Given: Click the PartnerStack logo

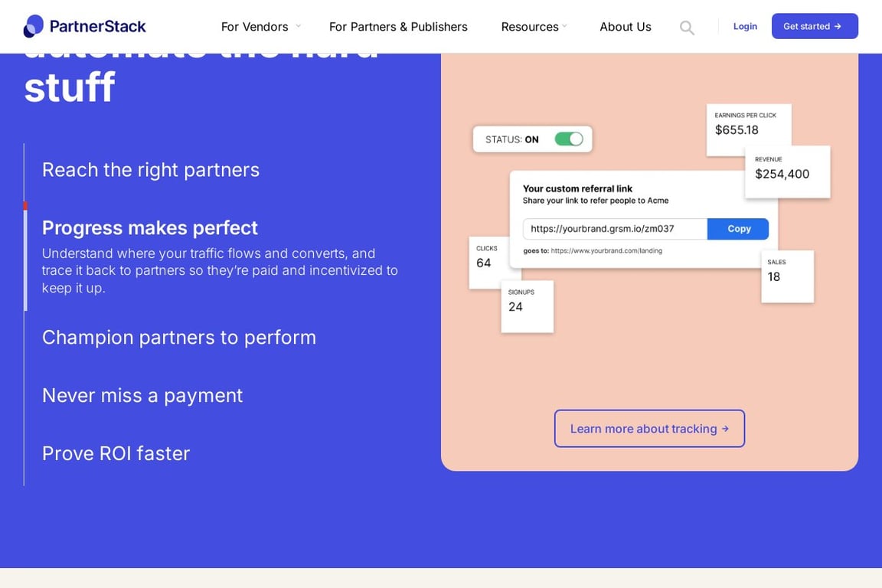Looking at the screenshot, I should (x=84, y=25).
